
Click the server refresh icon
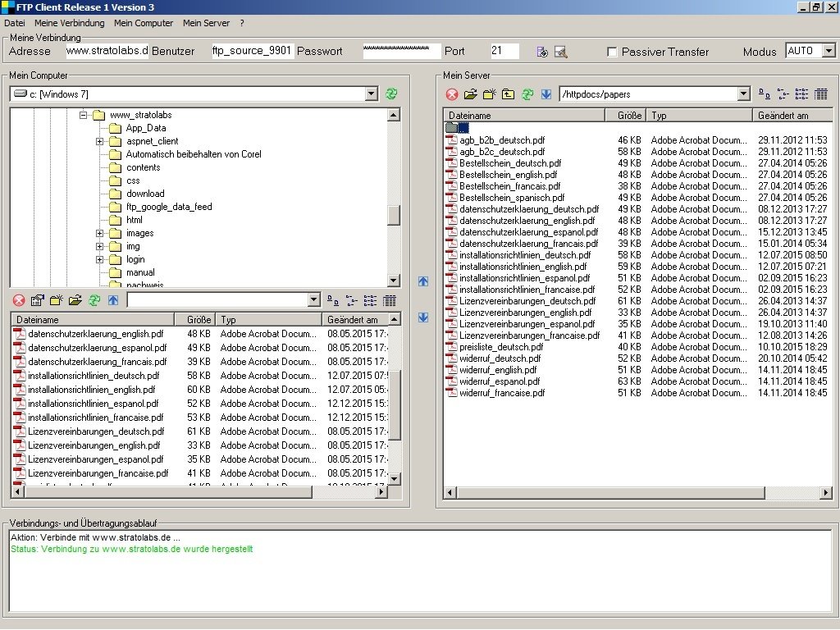pyautogui.click(x=527, y=94)
